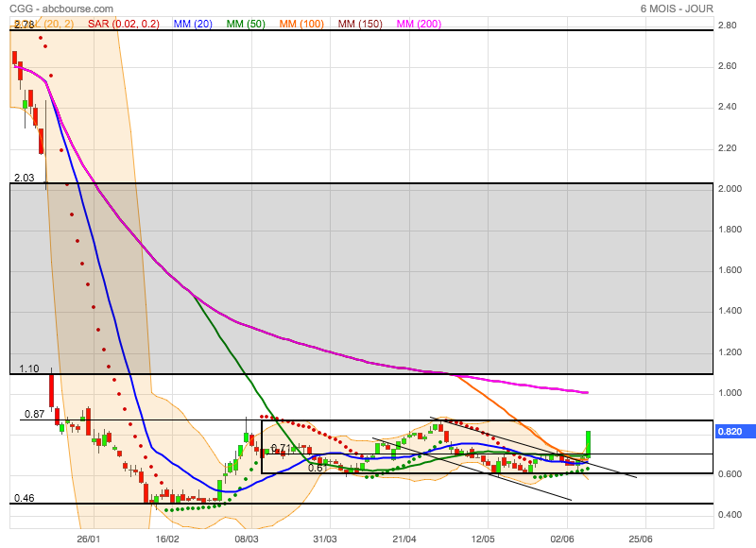The width and height of the screenshot is (756, 548).
Task: Click the 02/06 date on the time axis
Action: [x=566, y=539]
